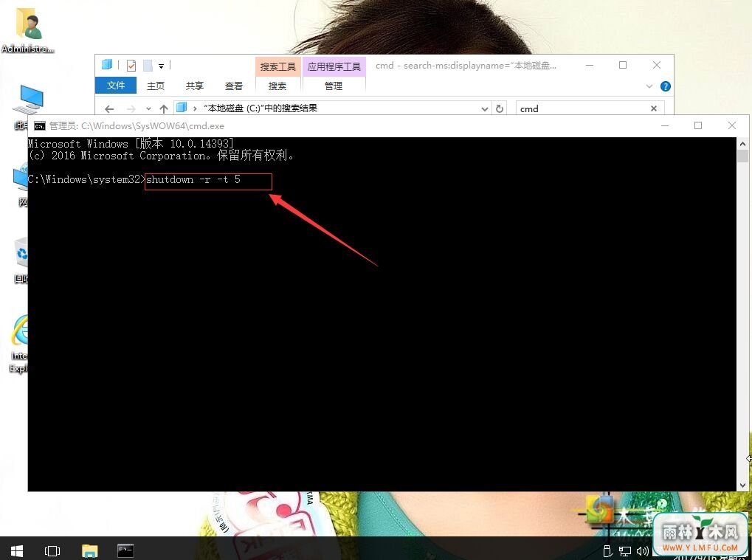Image resolution: width=752 pixels, height=560 pixels.
Task: Open Explorer recent locations dropdown
Action: (x=148, y=109)
